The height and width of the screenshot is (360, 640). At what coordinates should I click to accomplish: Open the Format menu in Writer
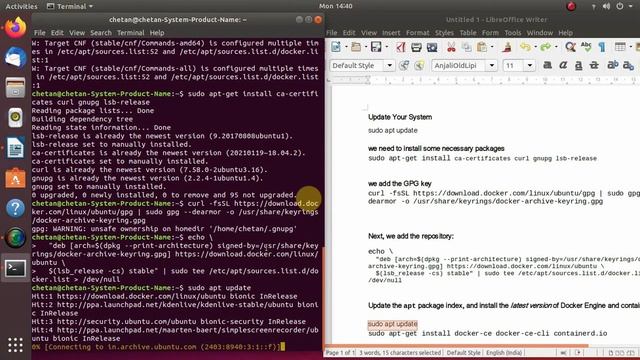pyautogui.click(x=418, y=33)
